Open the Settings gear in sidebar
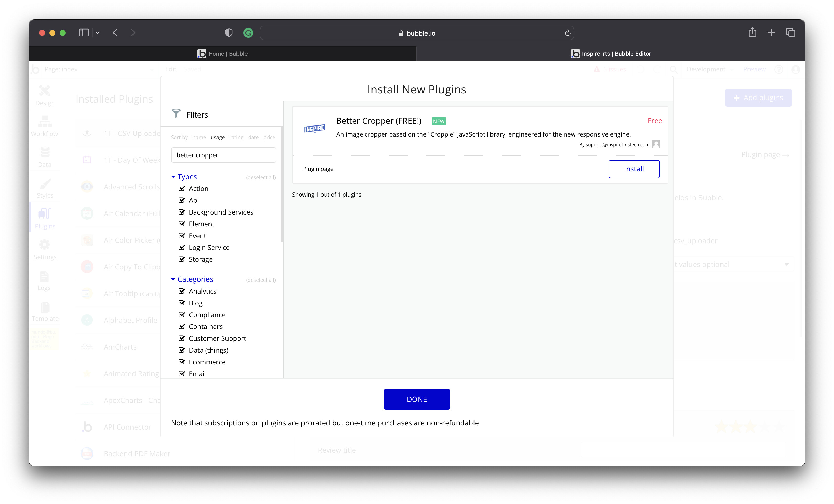The width and height of the screenshot is (834, 504). pos(45,249)
